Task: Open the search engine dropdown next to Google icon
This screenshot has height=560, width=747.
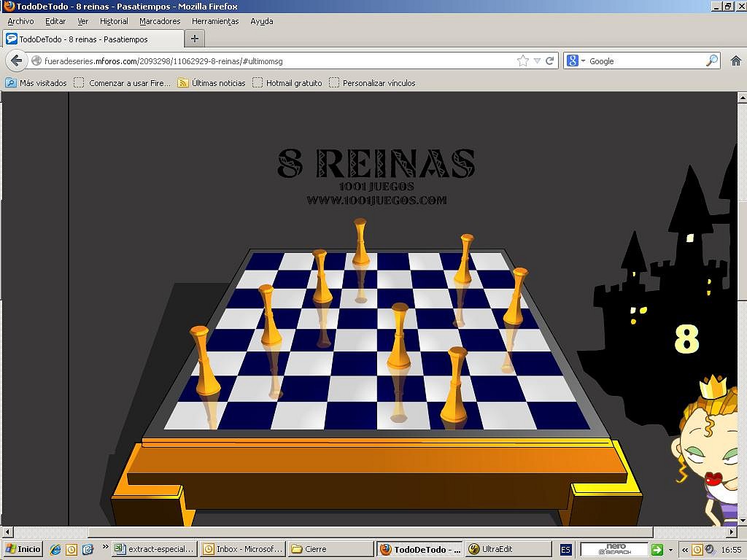Action: [x=583, y=61]
